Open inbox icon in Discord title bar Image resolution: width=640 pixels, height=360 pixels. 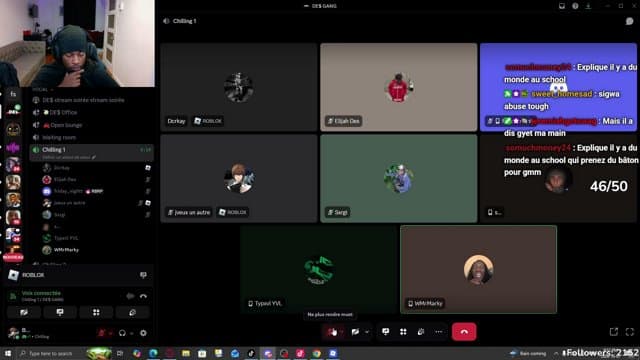point(562,6)
